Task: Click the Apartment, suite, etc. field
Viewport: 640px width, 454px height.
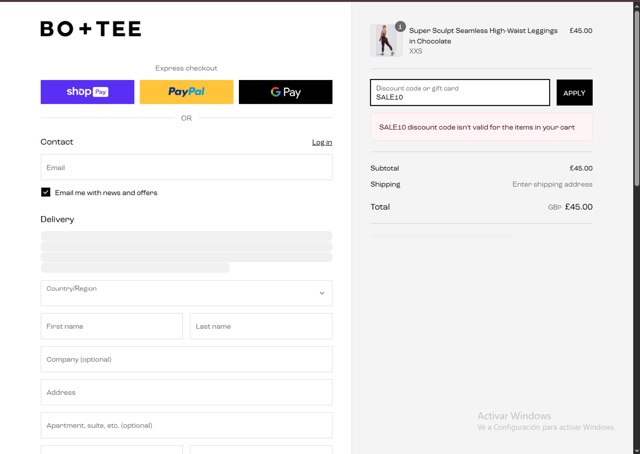Action: [x=187, y=425]
